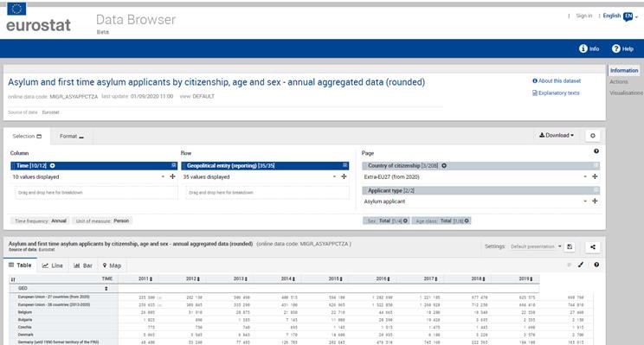Viewport: 644px width, 345px height.
Task: Open the Asylum applicant dropdown
Action: tap(585, 201)
